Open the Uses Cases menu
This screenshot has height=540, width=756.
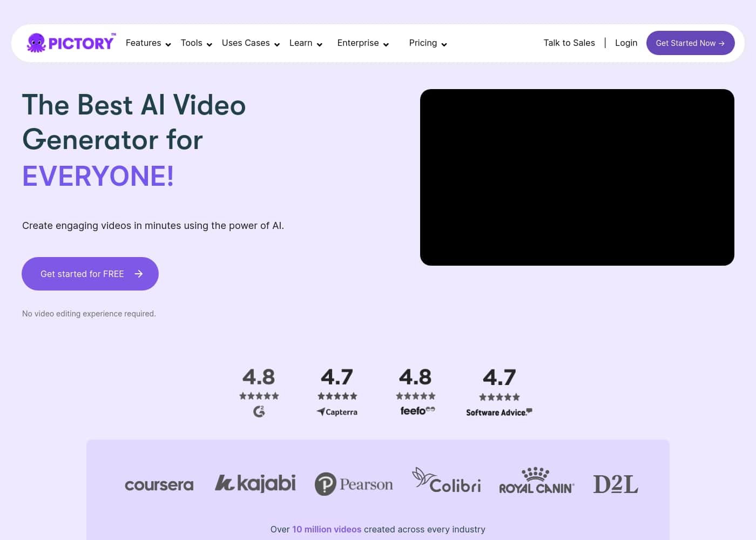tap(246, 43)
